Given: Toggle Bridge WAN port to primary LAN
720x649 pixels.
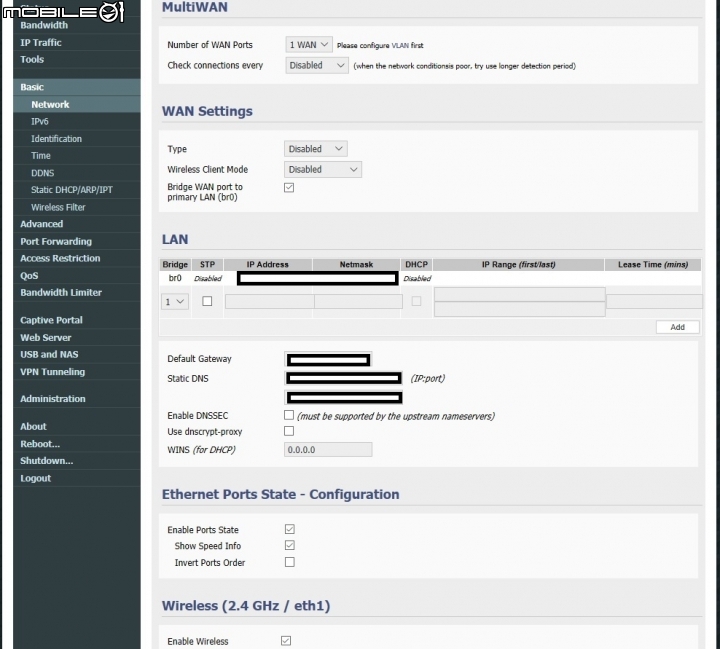Looking at the screenshot, I should [289, 187].
